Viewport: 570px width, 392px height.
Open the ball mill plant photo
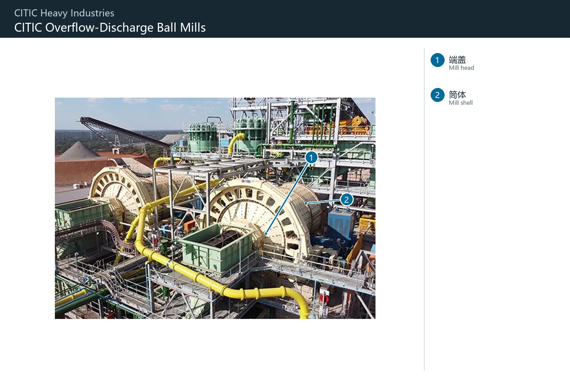[215, 208]
